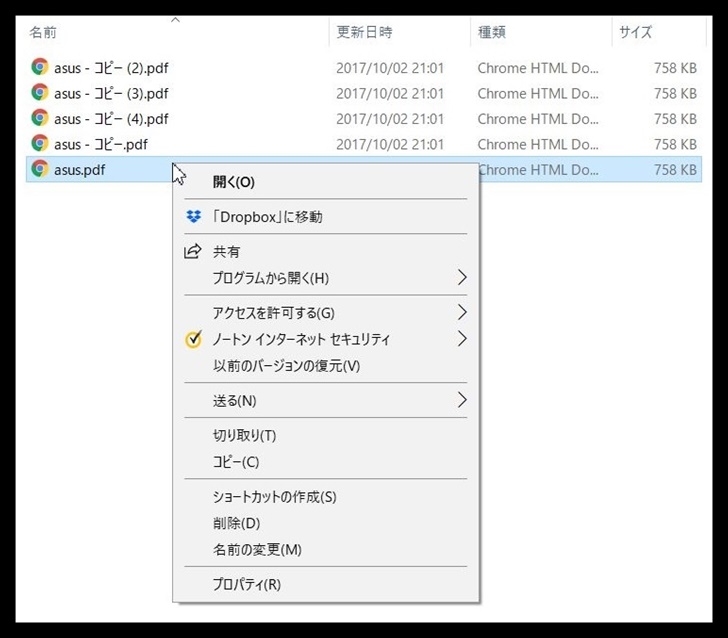The height and width of the screenshot is (638, 728).
Task: Sort by the 更新日時 column header
Action: (364, 32)
